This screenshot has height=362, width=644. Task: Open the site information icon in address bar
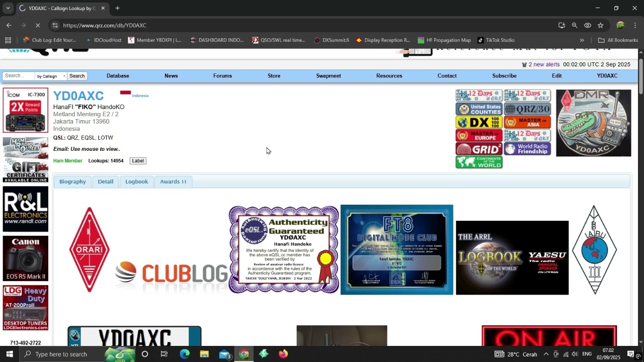[55, 25]
